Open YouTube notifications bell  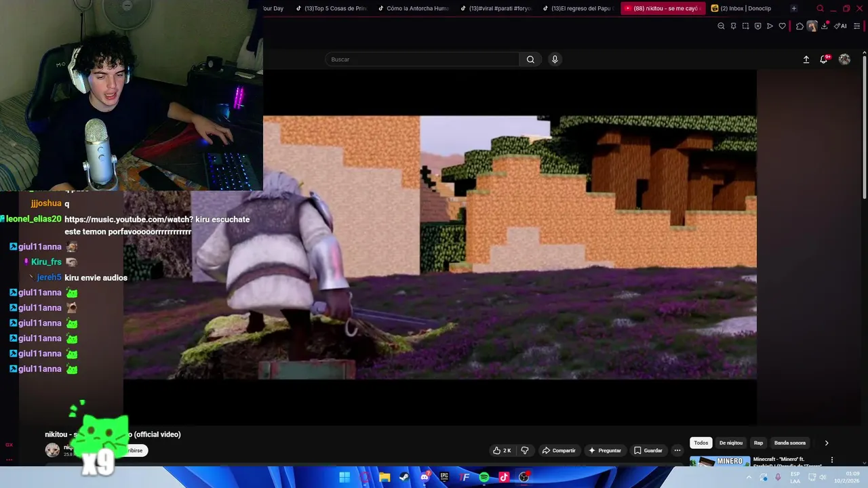[824, 59]
